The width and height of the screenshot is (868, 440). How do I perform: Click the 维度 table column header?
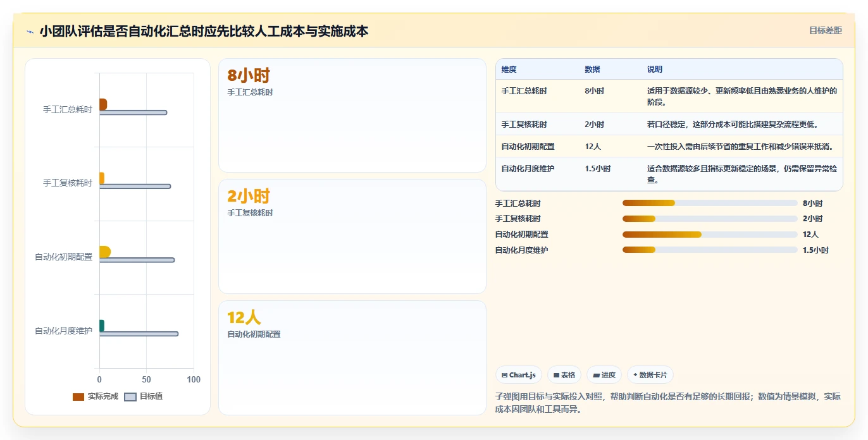[509, 70]
